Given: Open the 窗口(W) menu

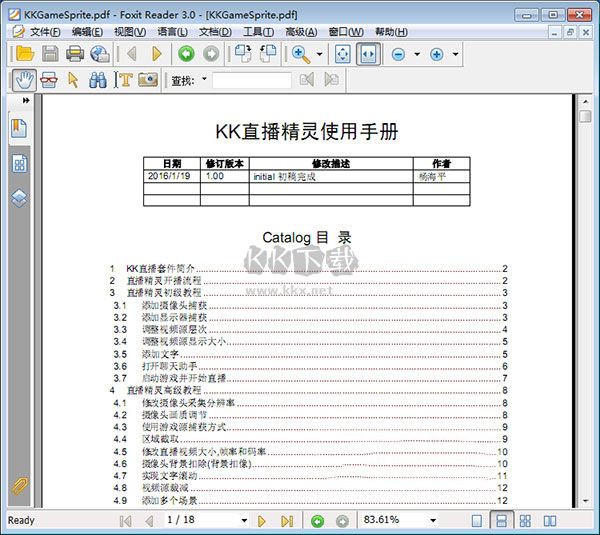Looking at the screenshot, I should [x=346, y=32].
